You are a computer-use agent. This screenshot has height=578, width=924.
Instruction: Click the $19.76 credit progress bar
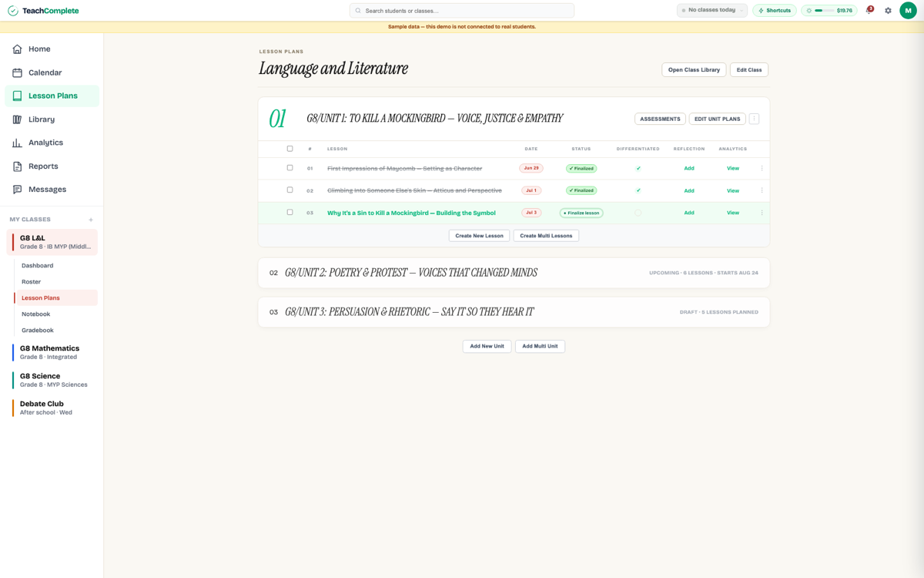click(x=823, y=11)
